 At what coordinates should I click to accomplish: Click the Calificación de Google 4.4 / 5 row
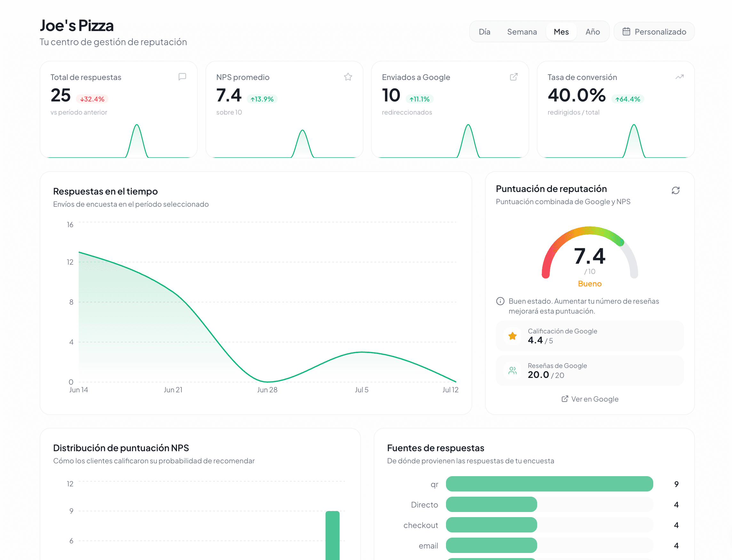pyautogui.click(x=590, y=336)
